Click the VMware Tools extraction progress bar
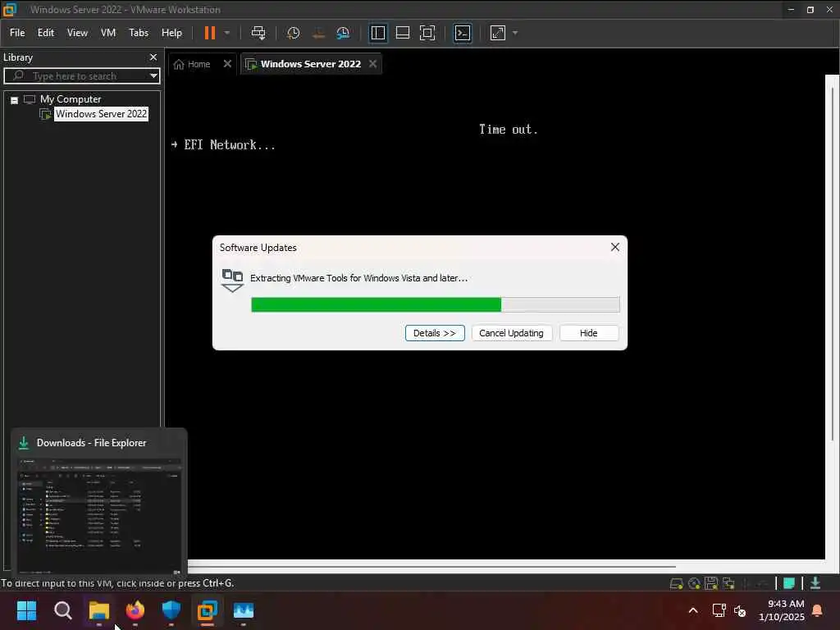Viewport: 840px width, 630px height. pos(435,304)
